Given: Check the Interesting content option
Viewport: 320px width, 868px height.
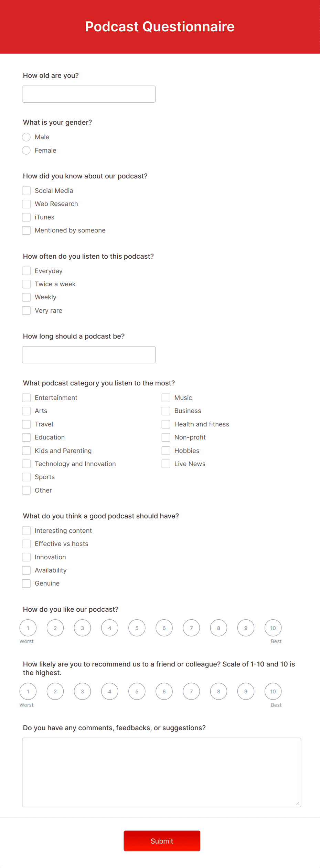Looking at the screenshot, I should 26,530.
